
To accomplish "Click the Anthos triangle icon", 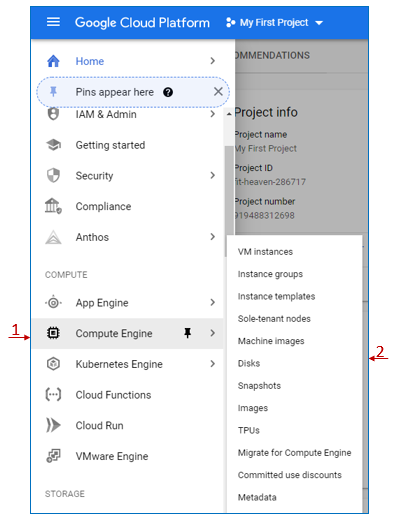I will click(53, 237).
